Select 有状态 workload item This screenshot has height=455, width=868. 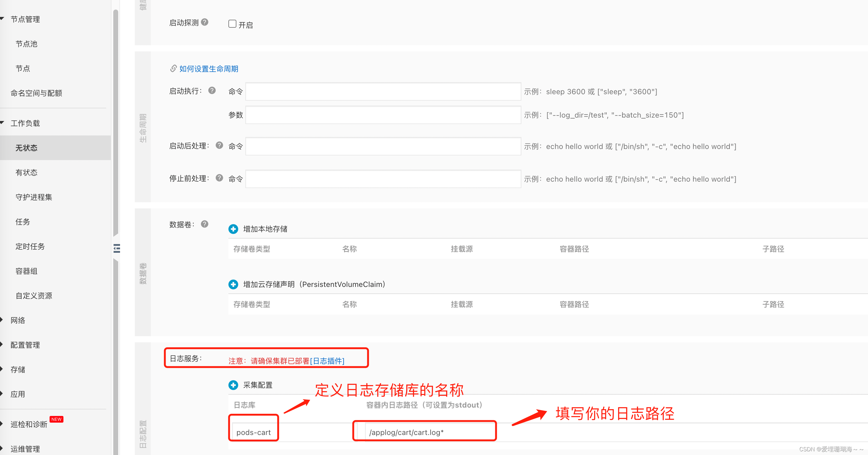click(x=26, y=172)
